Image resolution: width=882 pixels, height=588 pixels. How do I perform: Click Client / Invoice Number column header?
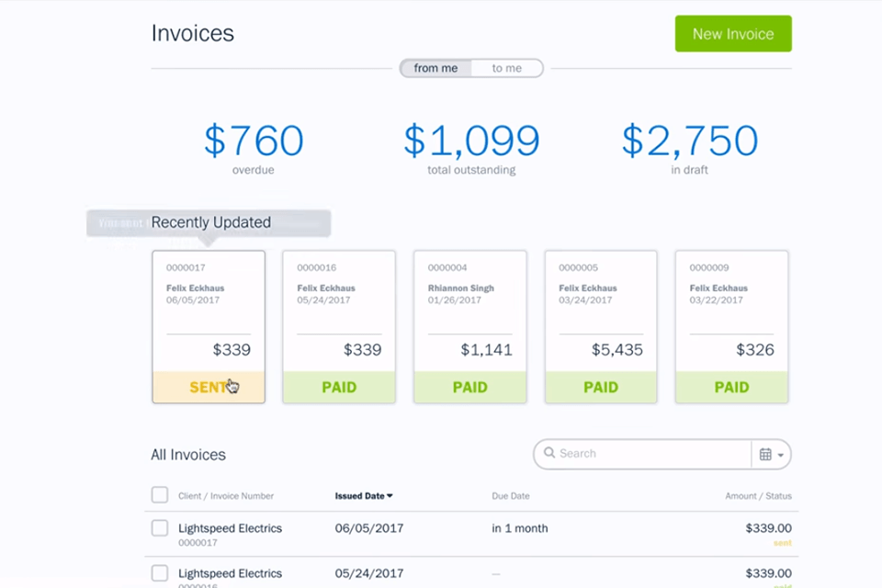226,496
